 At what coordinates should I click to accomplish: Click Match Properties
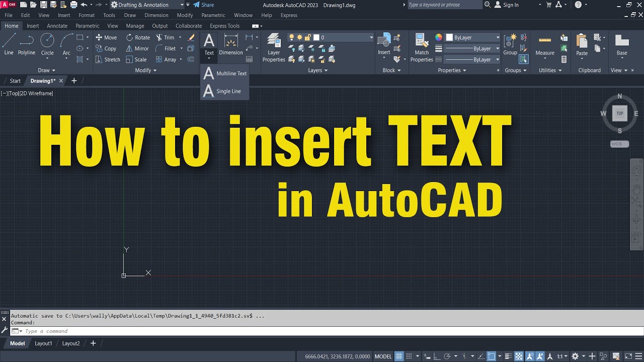(x=422, y=47)
